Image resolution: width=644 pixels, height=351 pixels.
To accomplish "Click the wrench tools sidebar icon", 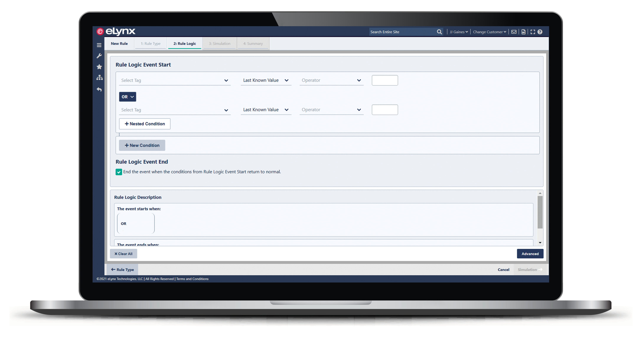I will [x=99, y=56].
